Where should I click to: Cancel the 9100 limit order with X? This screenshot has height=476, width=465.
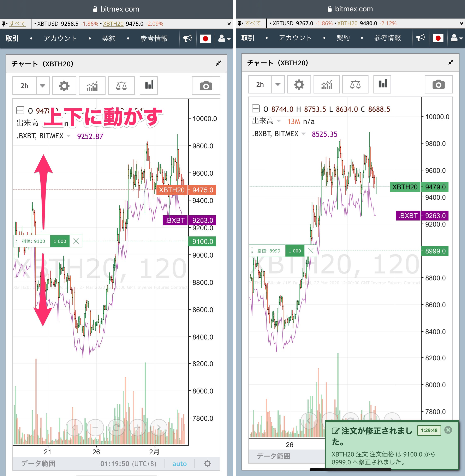click(x=76, y=241)
